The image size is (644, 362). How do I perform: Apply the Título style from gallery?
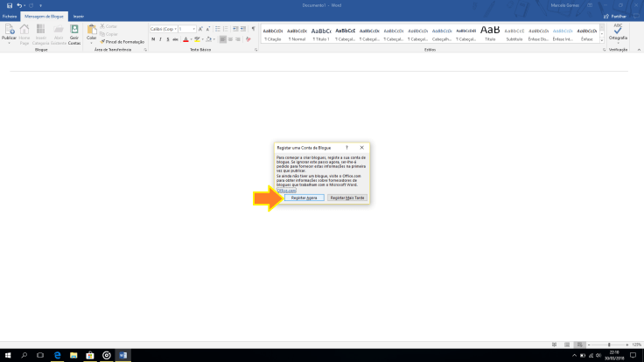tap(490, 33)
